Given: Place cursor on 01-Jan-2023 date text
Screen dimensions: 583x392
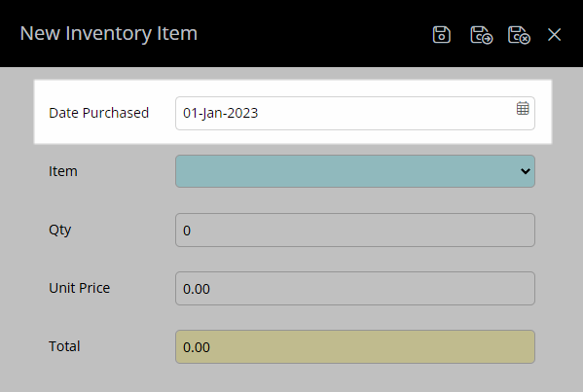Looking at the screenshot, I should point(220,114).
